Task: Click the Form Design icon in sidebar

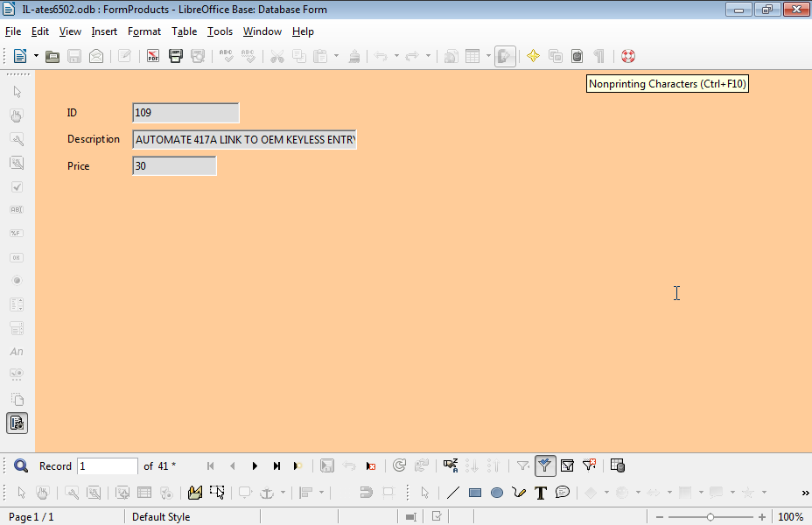Action: [17, 399]
